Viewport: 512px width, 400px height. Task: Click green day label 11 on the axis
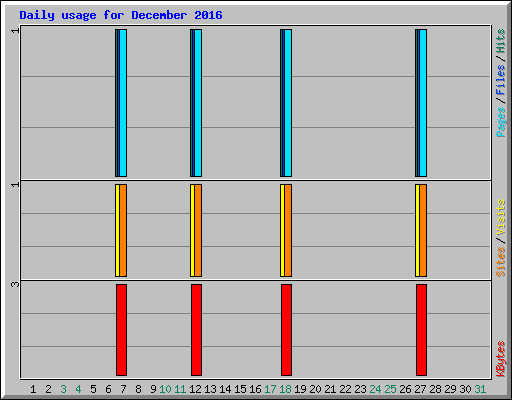180,389
